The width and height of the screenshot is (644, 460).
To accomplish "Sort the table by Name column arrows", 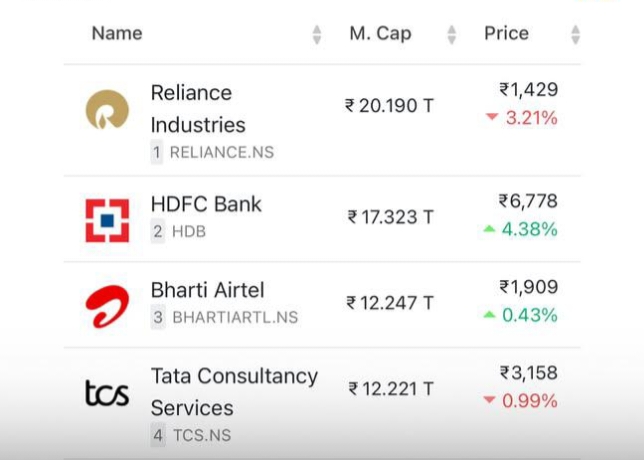I will click(x=317, y=35).
